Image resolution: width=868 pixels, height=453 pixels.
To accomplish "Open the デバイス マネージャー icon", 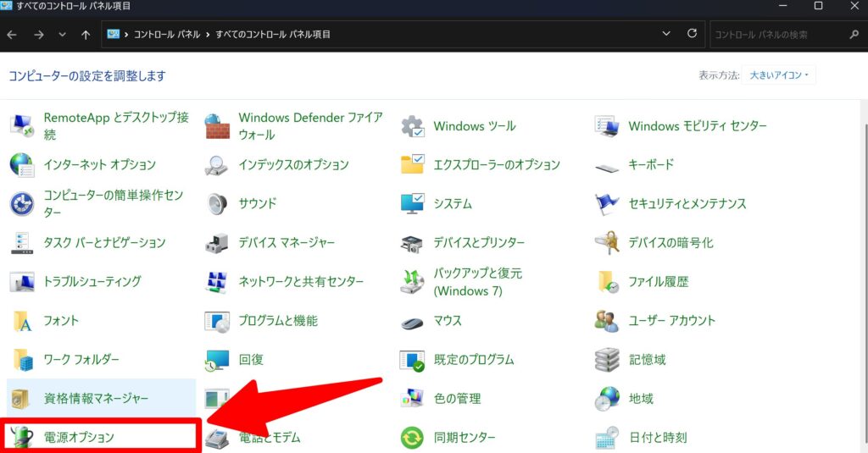I will [217, 243].
